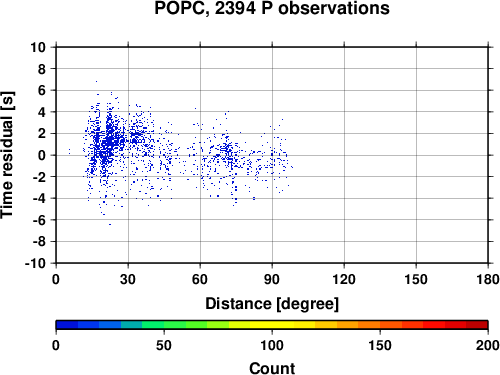The height and width of the screenshot is (375, 500).
Task: Click the x-axis tick label 120
Action: (344, 279)
